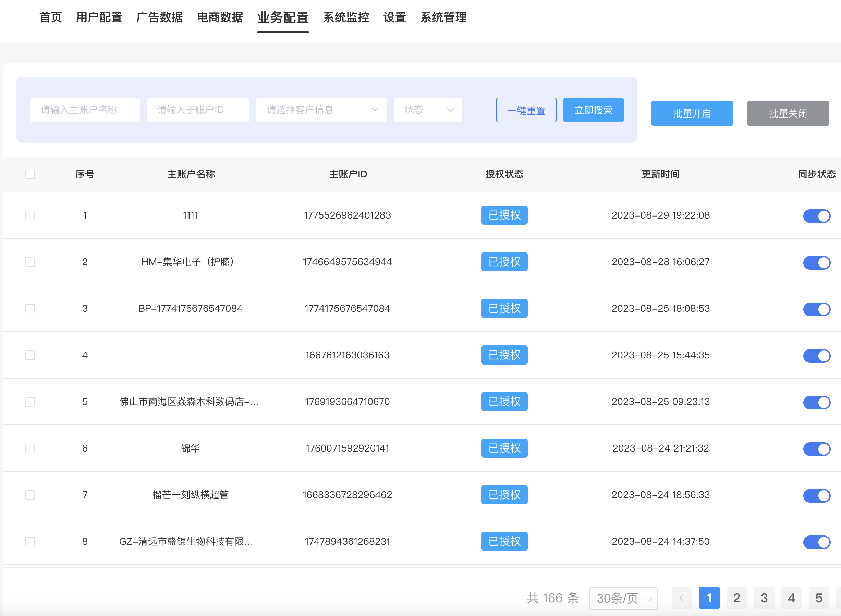841x616 pixels.
Task: Check the checkbox for 榴芒一刻纵横超管 row
Action: [x=30, y=495]
